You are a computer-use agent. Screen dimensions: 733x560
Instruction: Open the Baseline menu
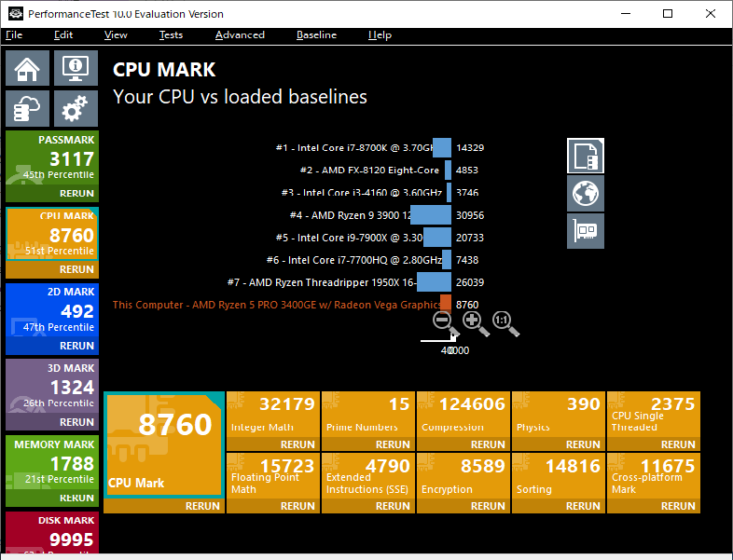[316, 35]
